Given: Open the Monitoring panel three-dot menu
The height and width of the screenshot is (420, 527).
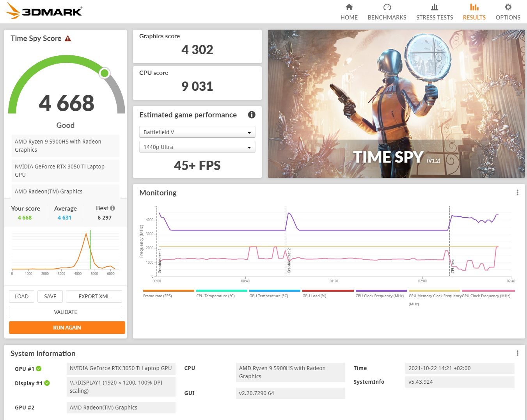Looking at the screenshot, I should pos(517,193).
